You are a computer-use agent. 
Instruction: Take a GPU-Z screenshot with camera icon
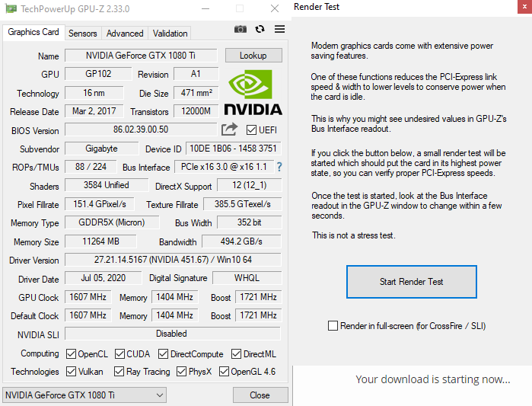point(241,29)
